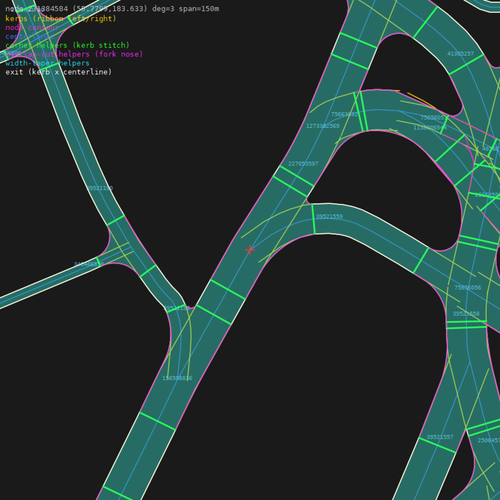The width and height of the screenshot is (500, 500).
Task: Click road label 39521190
Action: click(100, 188)
